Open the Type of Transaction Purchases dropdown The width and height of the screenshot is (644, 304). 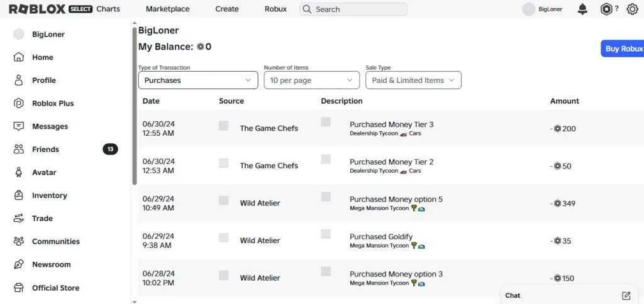(198, 80)
